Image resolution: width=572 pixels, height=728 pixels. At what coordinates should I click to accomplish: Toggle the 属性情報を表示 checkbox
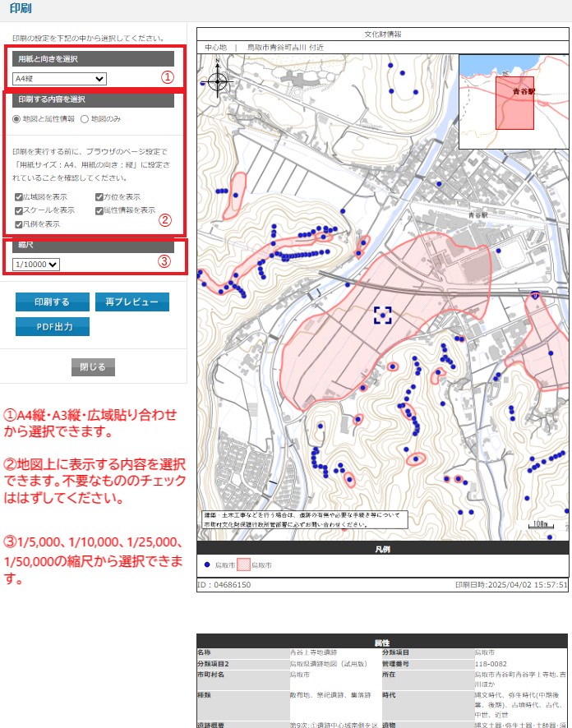[x=99, y=210]
